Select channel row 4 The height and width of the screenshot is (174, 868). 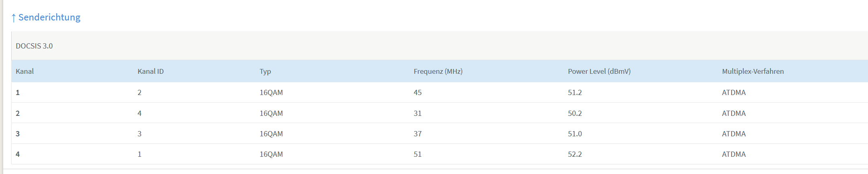tap(439, 154)
